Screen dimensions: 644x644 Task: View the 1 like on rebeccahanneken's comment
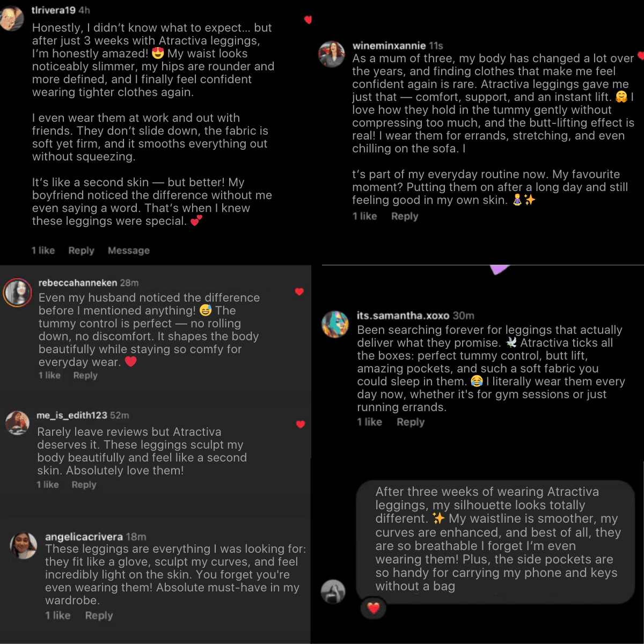tap(49, 375)
